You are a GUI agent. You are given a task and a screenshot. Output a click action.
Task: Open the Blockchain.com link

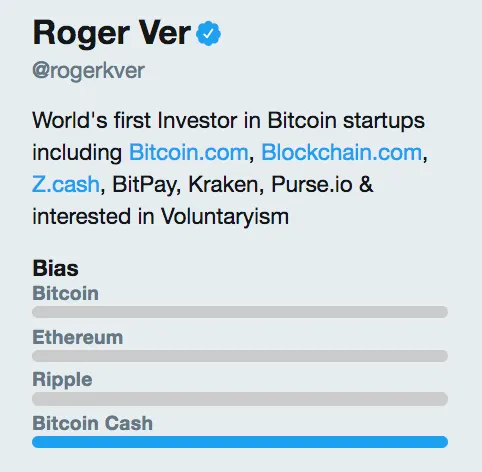tap(342, 153)
